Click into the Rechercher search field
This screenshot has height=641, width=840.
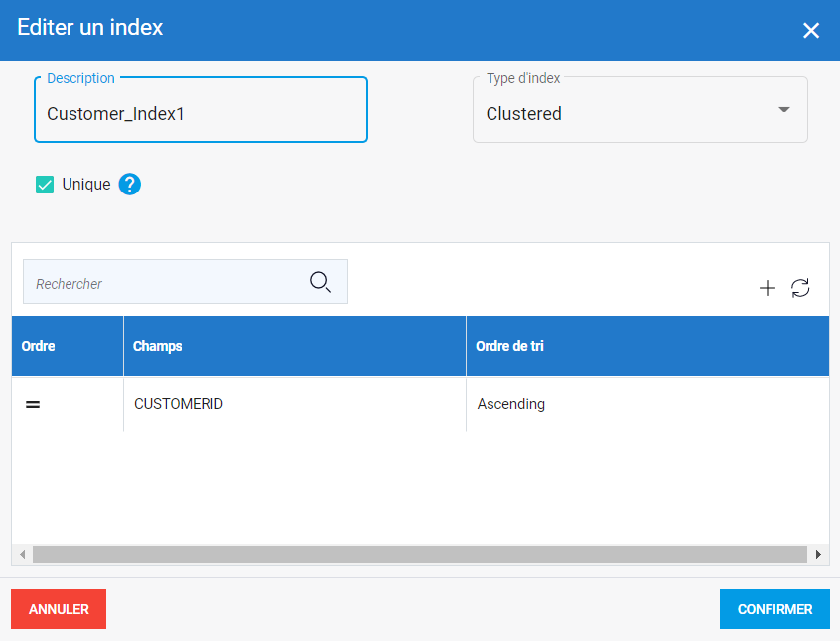click(x=164, y=283)
